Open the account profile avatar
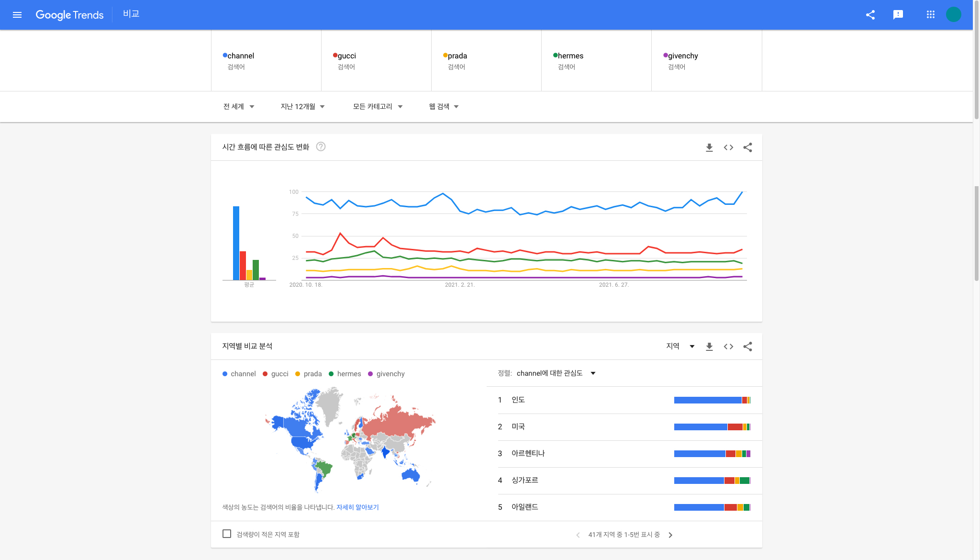 954,14
